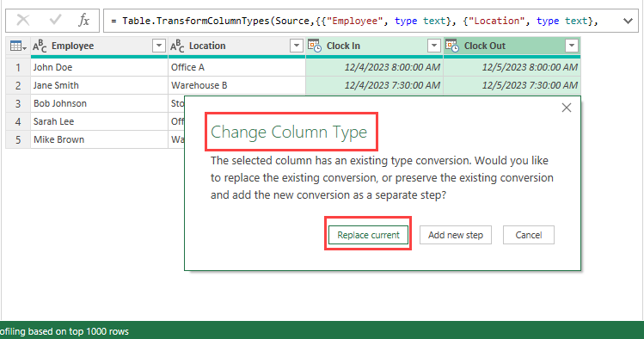Select the Clock Out column header
Image resolution: width=644 pixels, height=339 pixels.
[512, 46]
